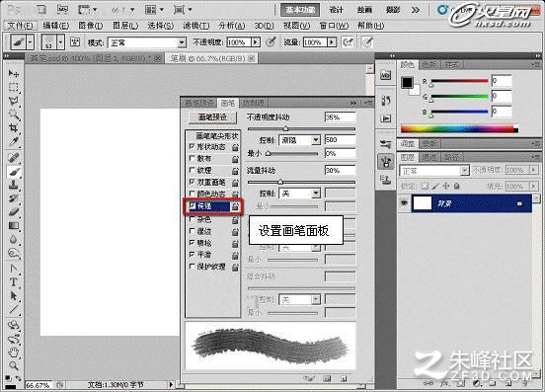Expand more workspaces chevron
545x392 pixels.
[416, 10]
